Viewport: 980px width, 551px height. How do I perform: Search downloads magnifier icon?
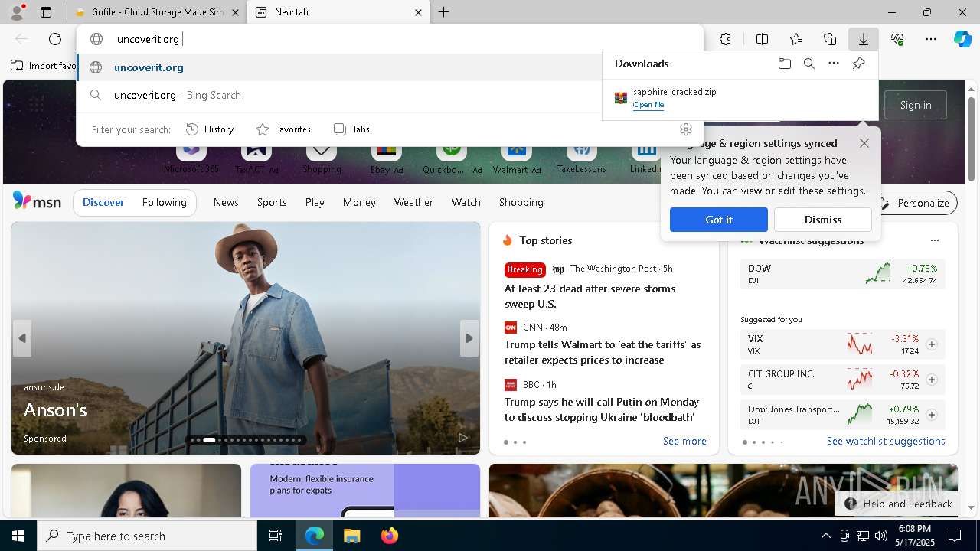(x=809, y=64)
